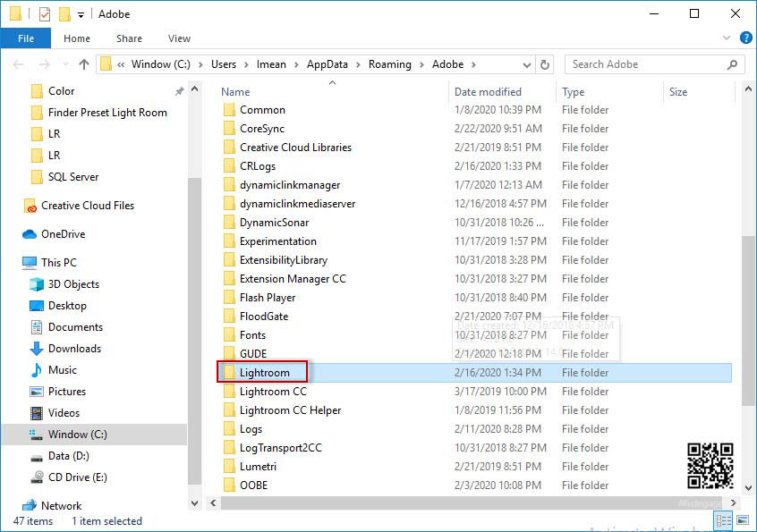Expand the ribbon with the chevron
The height and width of the screenshot is (532, 757).
point(726,38)
